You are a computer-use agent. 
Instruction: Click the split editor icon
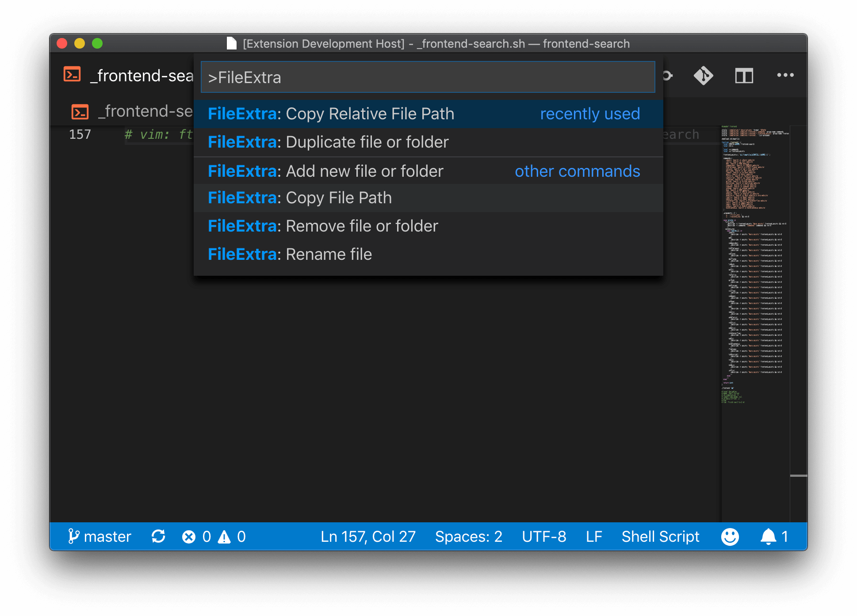click(744, 76)
